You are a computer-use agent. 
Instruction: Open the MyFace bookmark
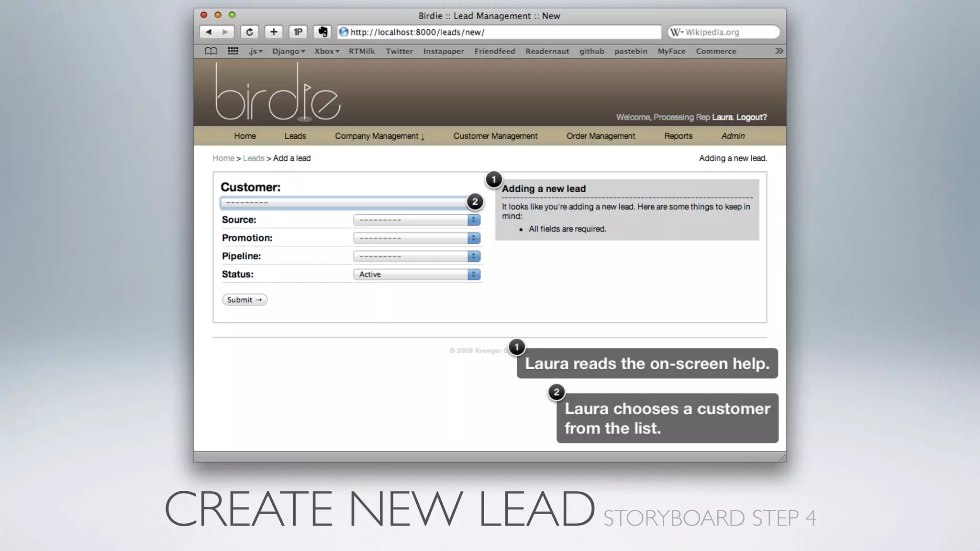click(671, 51)
